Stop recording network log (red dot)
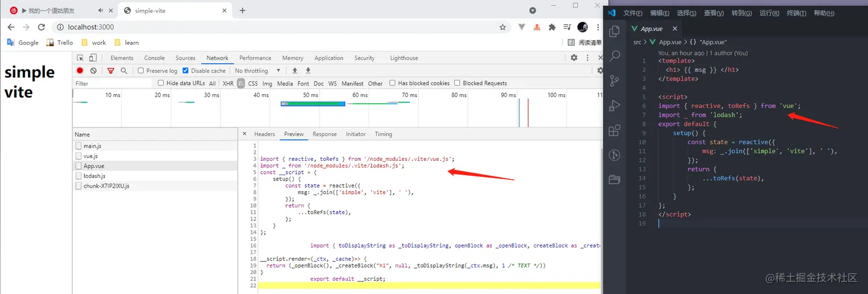The width and height of the screenshot is (868, 294). pyautogui.click(x=80, y=71)
